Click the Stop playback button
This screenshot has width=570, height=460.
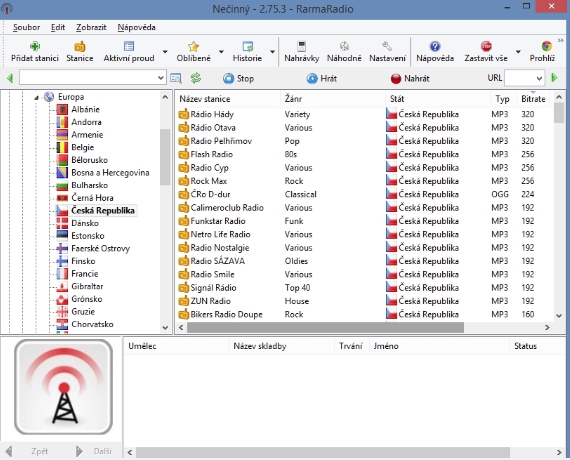point(238,78)
